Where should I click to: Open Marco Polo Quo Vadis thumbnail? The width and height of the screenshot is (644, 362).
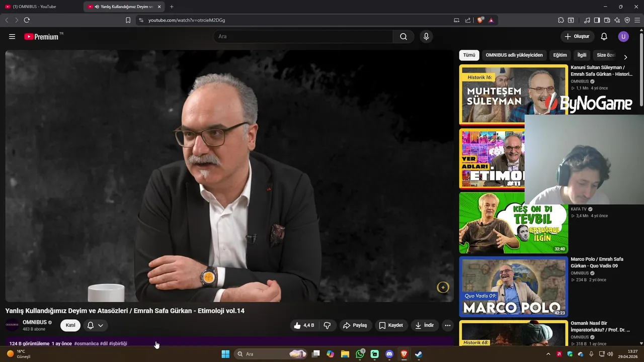[513, 287]
